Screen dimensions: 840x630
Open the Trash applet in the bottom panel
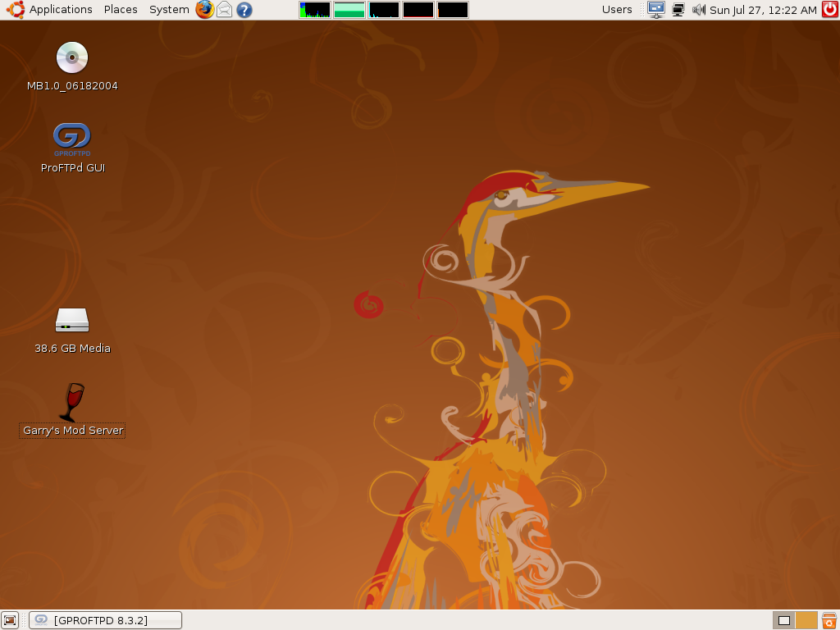[829, 620]
